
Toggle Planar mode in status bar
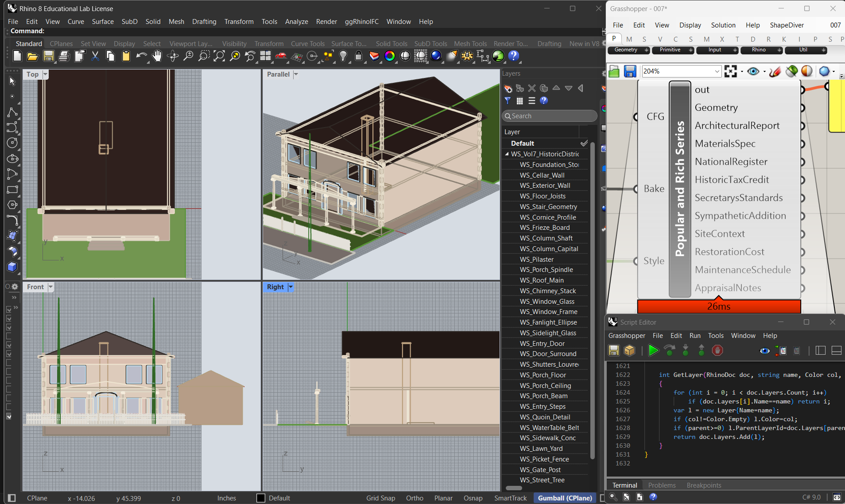point(443,498)
